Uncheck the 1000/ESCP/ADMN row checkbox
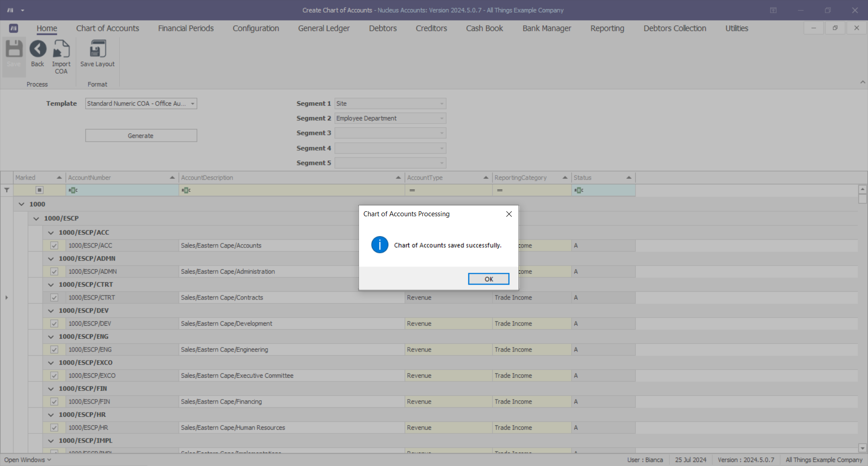Viewport: 868px width, 466px height. [54, 271]
